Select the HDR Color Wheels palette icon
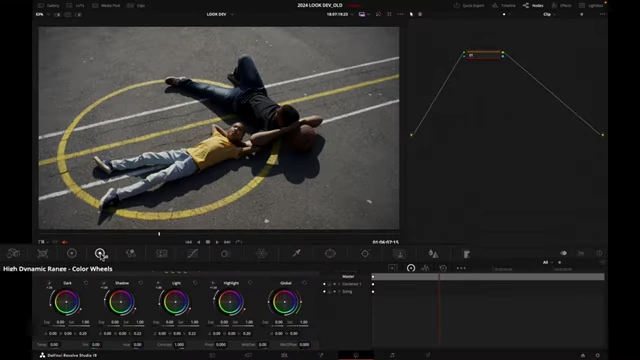Screen dimensions: 640x360 (100, 253)
